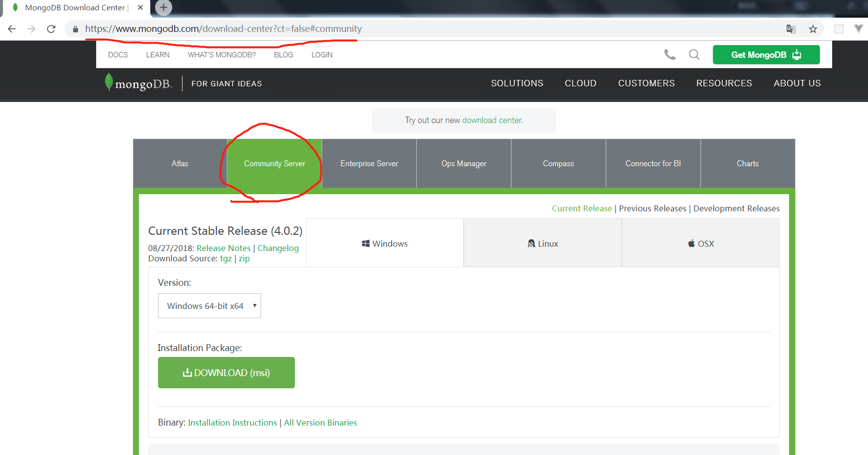The width and height of the screenshot is (868, 455).
Task: Switch to the Charts tab
Action: [x=748, y=164]
